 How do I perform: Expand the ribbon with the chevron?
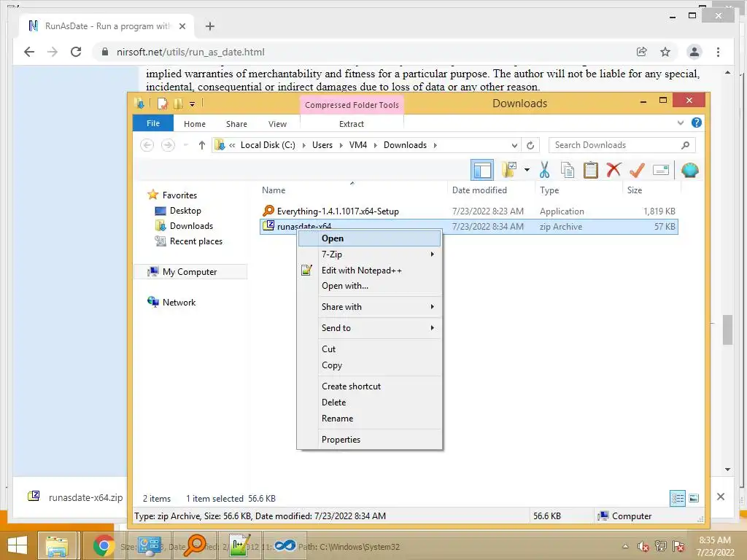pyautogui.click(x=681, y=122)
